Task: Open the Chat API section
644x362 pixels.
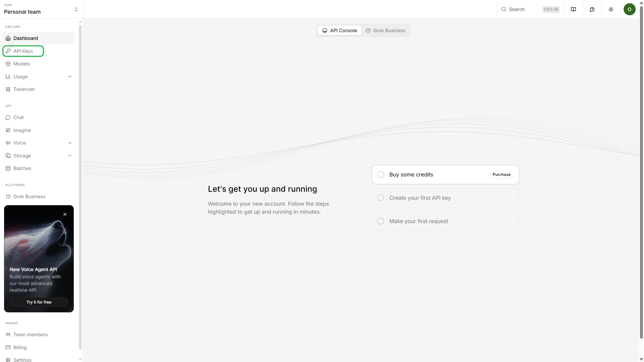Action: click(19, 117)
